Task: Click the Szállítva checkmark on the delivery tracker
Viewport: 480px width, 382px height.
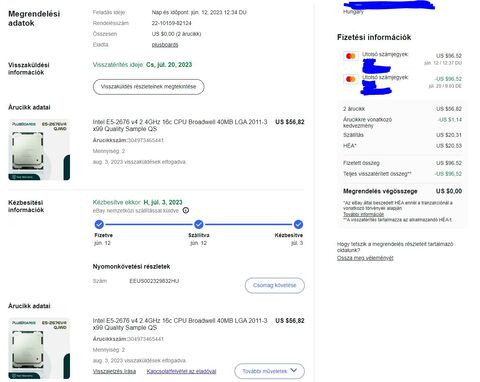Action: pyautogui.click(x=199, y=224)
